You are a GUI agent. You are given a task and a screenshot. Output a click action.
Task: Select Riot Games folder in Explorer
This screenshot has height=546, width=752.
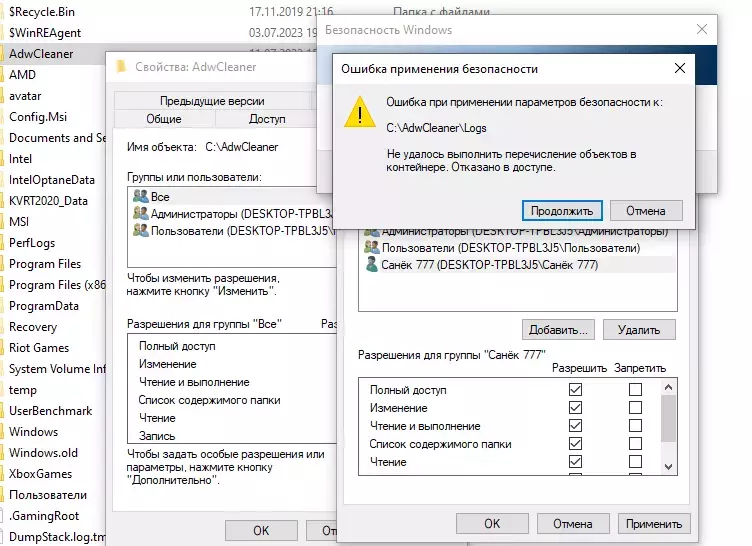(39, 348)
